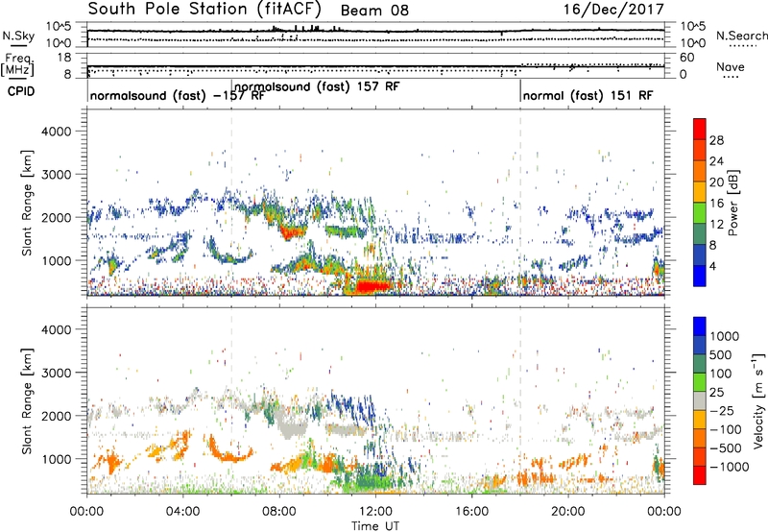Click power colorbar tick value '4'
Image resolution: width=768 pixels, height=532 pixels.
coord(712,266)
